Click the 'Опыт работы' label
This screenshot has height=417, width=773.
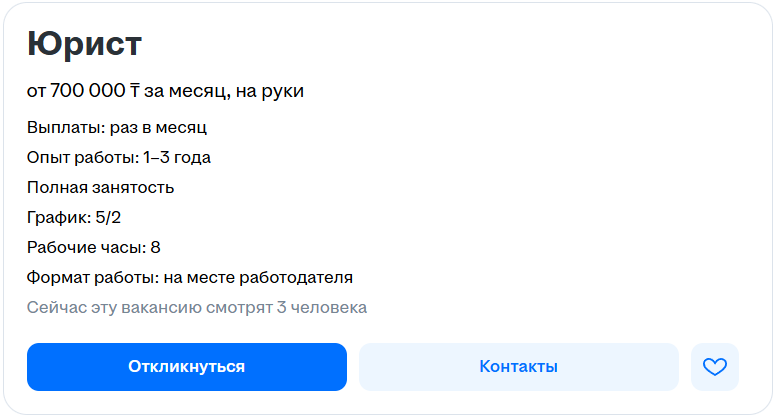click(83, 158)
